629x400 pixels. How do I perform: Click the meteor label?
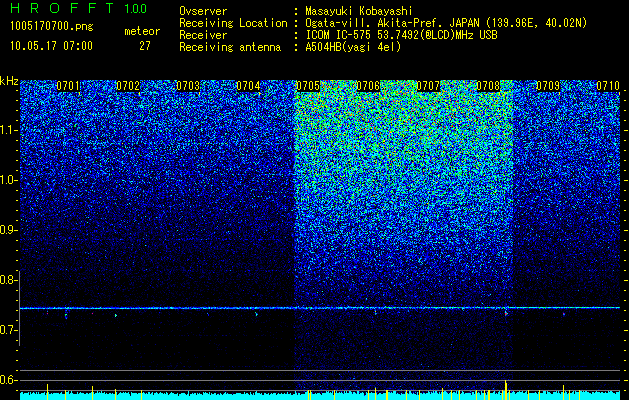[x=142, y=31]
